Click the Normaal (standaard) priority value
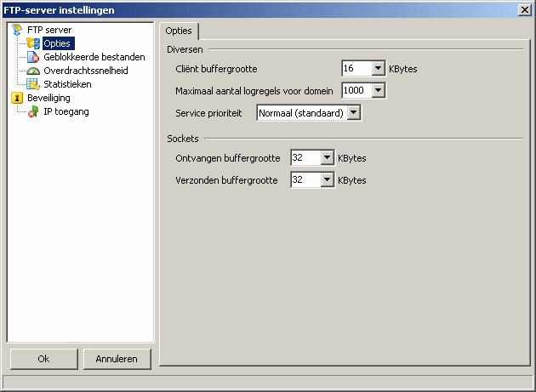Viewport: 536px width, 392px height. point(302,113)
